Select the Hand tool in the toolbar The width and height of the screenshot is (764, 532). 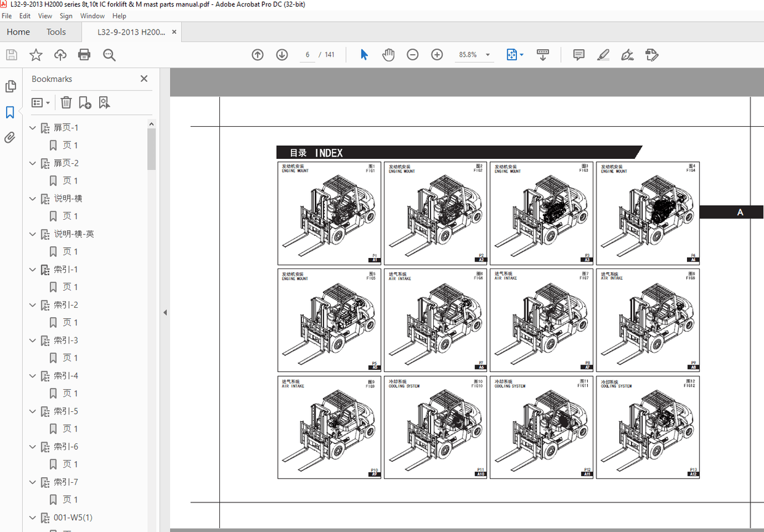tap(388, 54)
